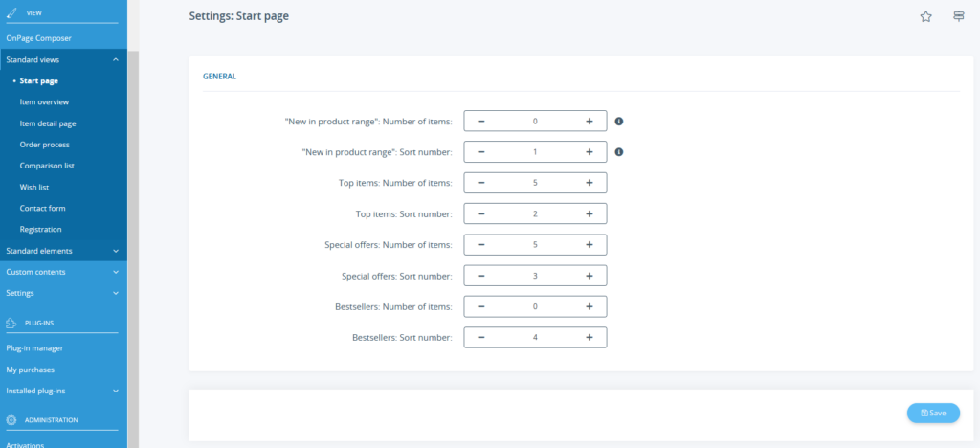The image size is (980, 448).
Task: Decrease "New in product range" Number of items
Action: coord(480,122)
